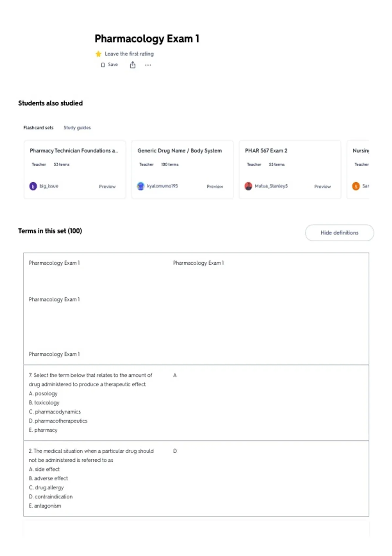Image resolution: width=392 pixels, height=556 pixels.
Task: Select the contraindication question term card
Action: coord(196,478)
